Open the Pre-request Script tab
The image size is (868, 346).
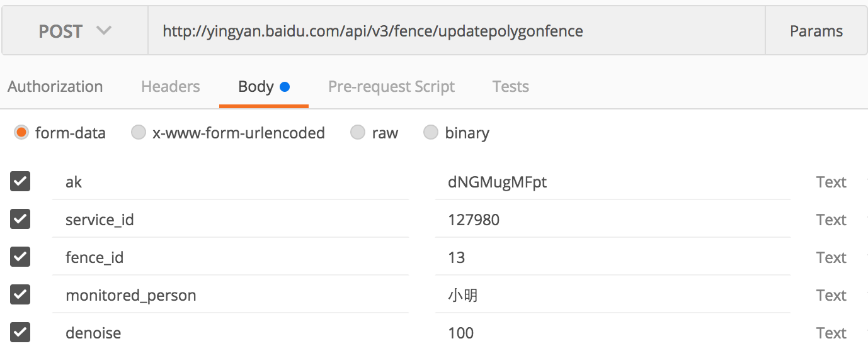coord(391,87)
